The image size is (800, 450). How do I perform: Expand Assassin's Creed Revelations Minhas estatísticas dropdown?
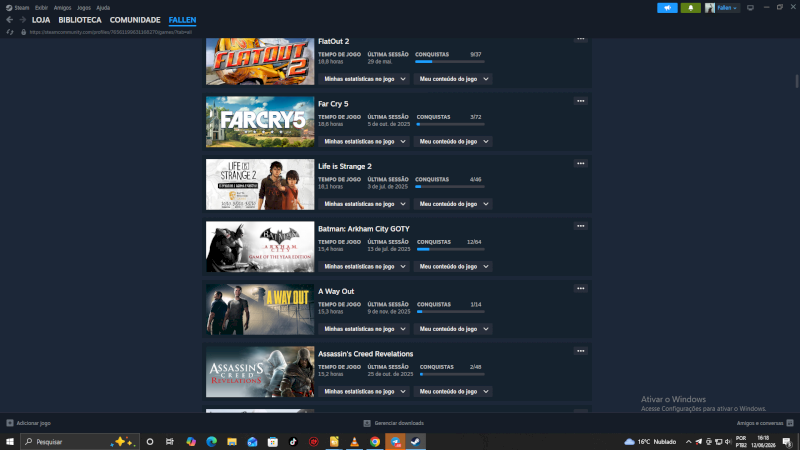364,391
